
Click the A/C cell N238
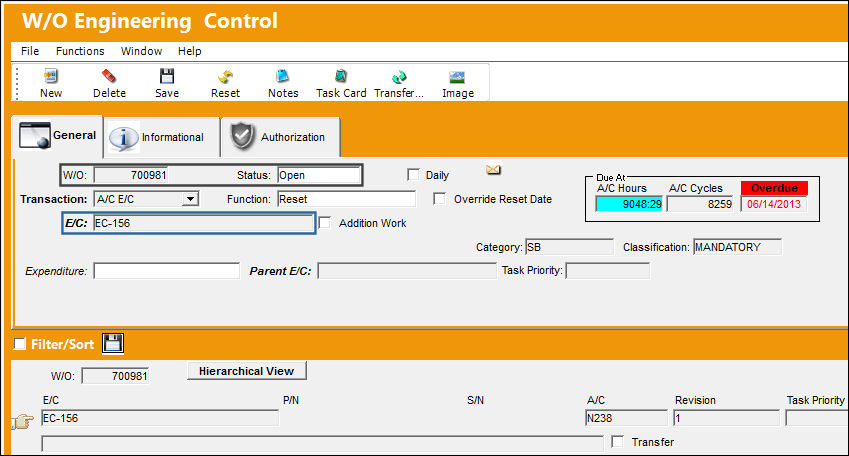point(626,418)
